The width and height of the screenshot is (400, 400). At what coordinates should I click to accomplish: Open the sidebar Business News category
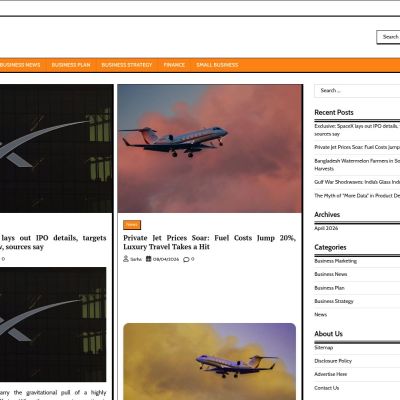click(x=331, y=274)
